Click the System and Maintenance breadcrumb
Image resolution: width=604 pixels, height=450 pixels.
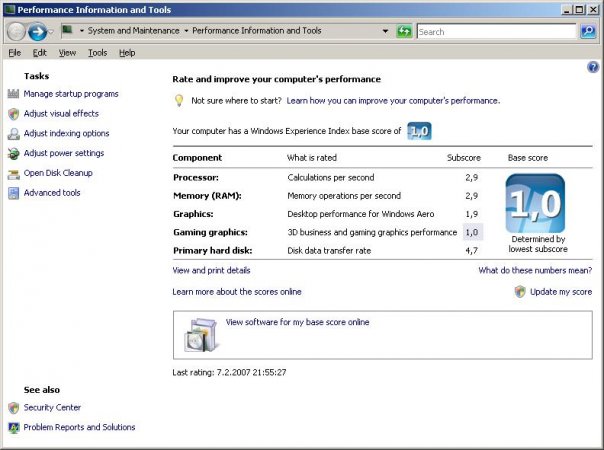pos(133,30)
